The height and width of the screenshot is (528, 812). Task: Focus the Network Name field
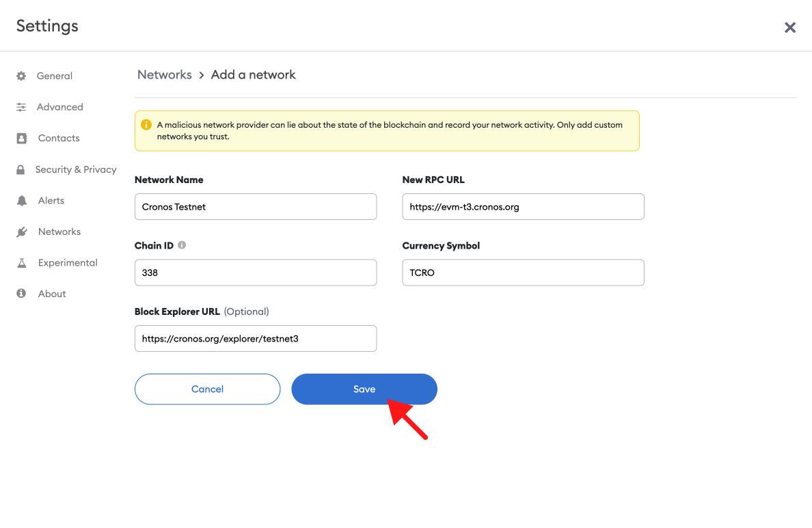pyautogui.click(x=256, y=206)
